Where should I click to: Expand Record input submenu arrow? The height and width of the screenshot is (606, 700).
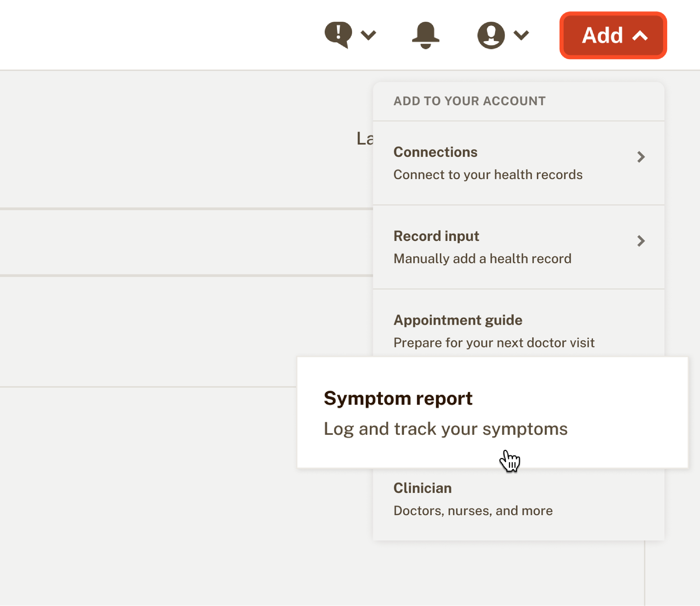[641, 241]
